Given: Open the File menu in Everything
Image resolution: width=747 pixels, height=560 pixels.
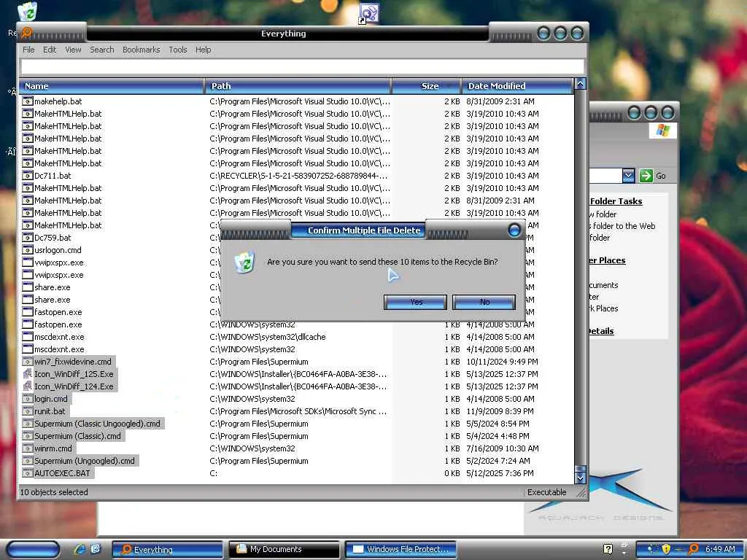Looking at the screenshot, I should coord(28,50).
